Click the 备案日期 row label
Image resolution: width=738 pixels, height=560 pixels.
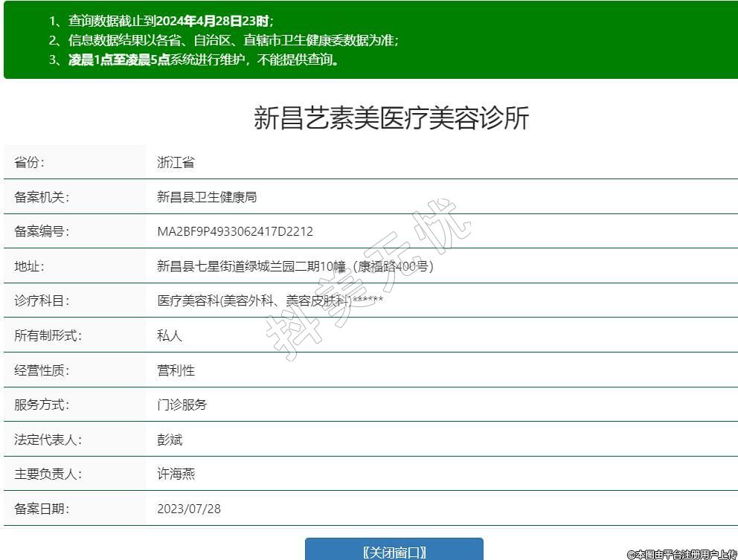click(x=42, y=509)
